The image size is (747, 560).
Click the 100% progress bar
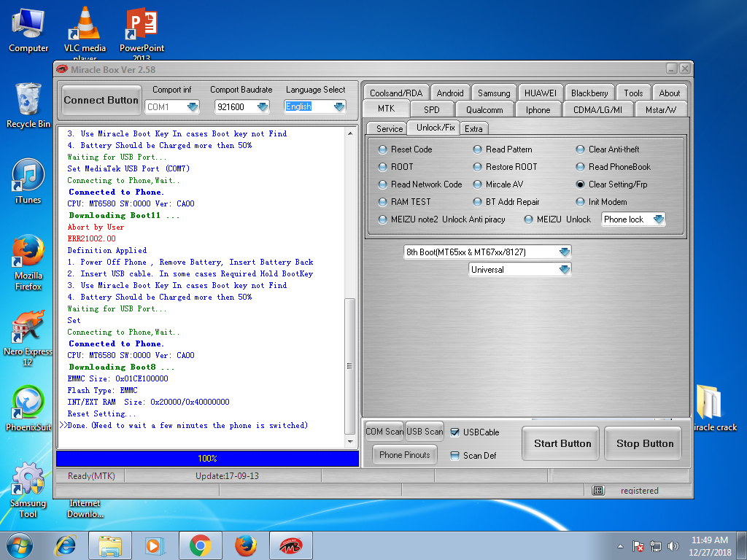coord(207,459)
